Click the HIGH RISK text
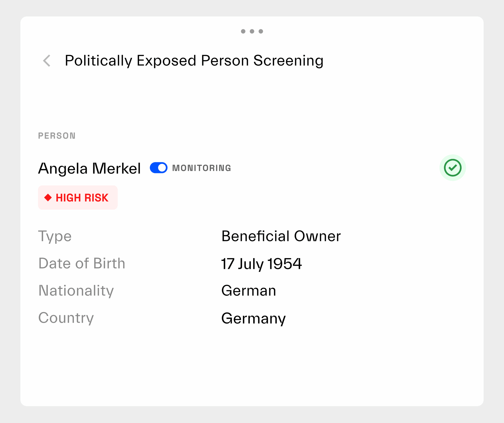 (x=82, y=198)
